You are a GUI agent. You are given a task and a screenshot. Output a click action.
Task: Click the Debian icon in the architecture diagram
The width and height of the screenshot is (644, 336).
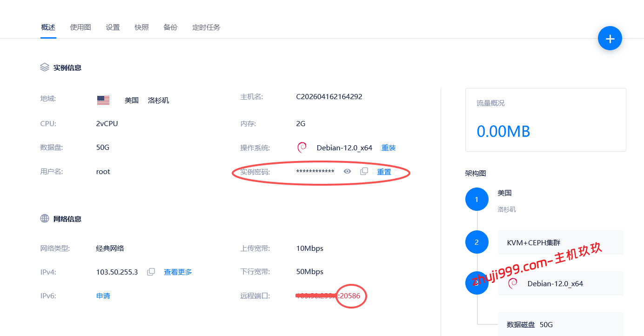[512, 283]
